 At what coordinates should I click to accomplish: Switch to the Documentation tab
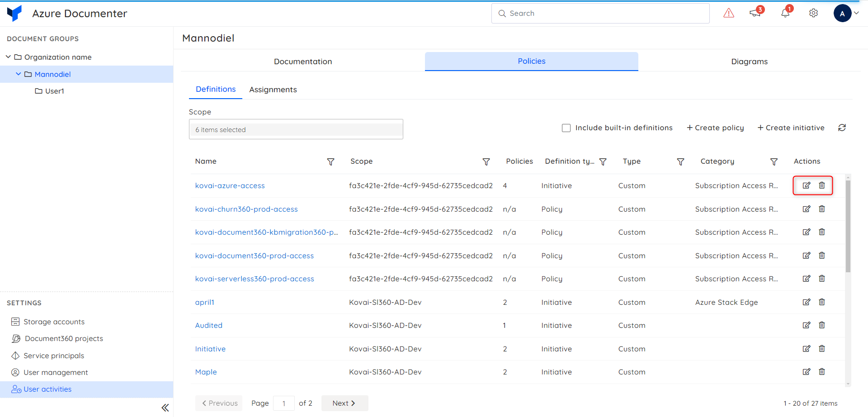303,62
